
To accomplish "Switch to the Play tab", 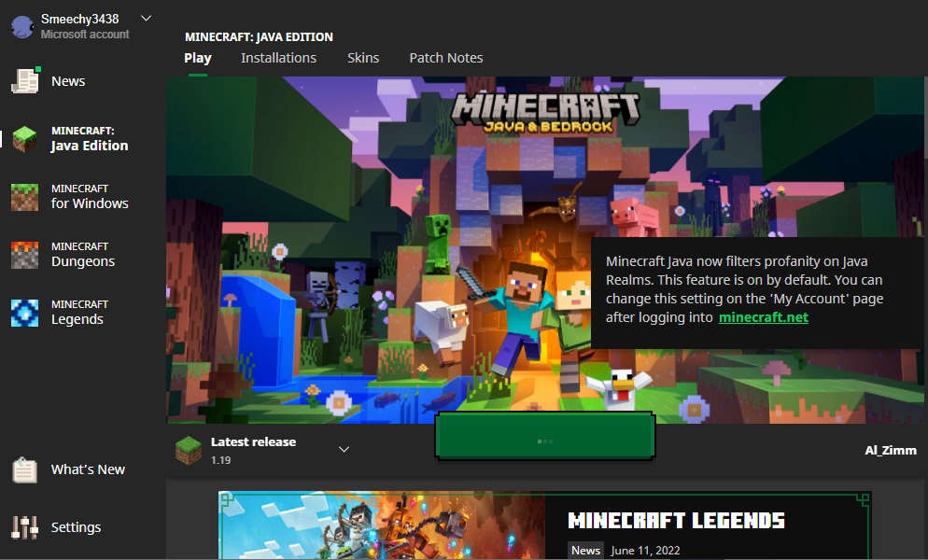I will coord(198,58).
